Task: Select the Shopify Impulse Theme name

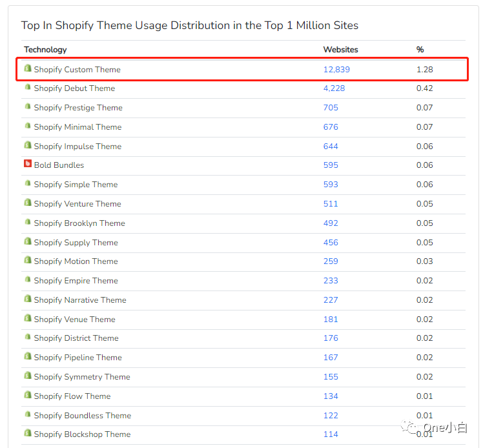Action: [77, 147]
